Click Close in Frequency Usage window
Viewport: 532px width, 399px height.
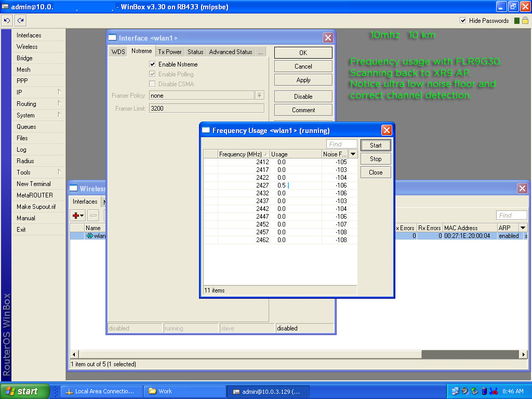376,172
